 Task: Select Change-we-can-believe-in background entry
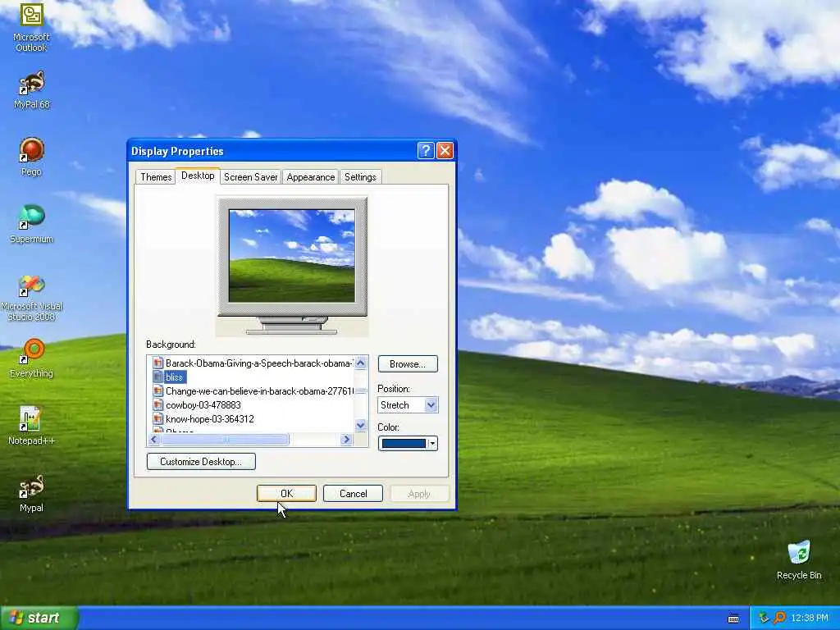(259, 391)
